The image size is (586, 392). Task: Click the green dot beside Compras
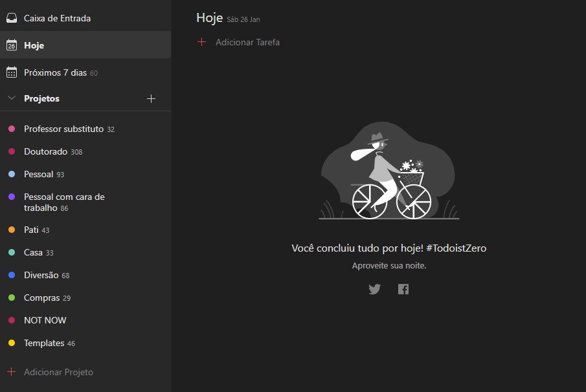click(12, 298)
